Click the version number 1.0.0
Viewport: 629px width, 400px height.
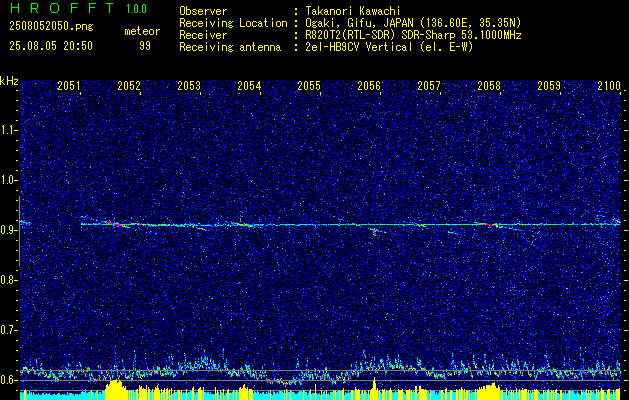click(136, 9)
